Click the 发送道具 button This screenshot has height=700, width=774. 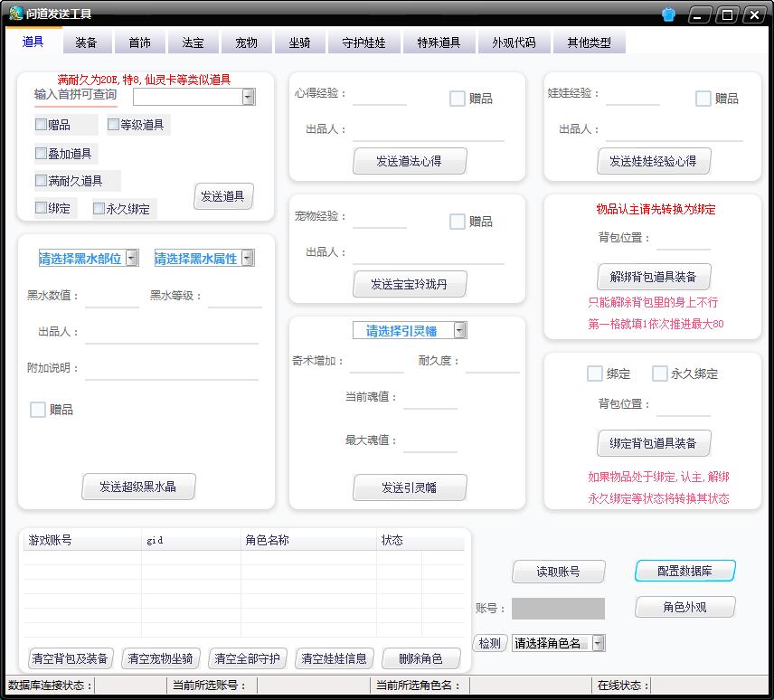223,196
